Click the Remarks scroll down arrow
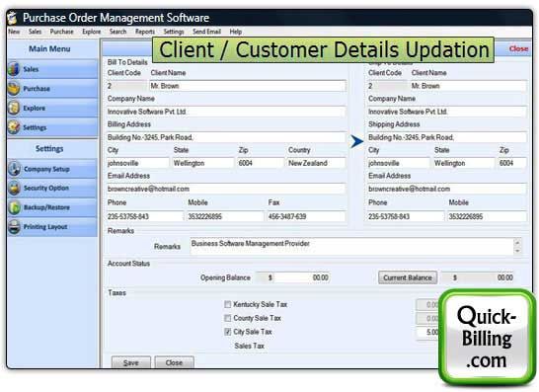The image size is (539, 392). tap(517, 251)
